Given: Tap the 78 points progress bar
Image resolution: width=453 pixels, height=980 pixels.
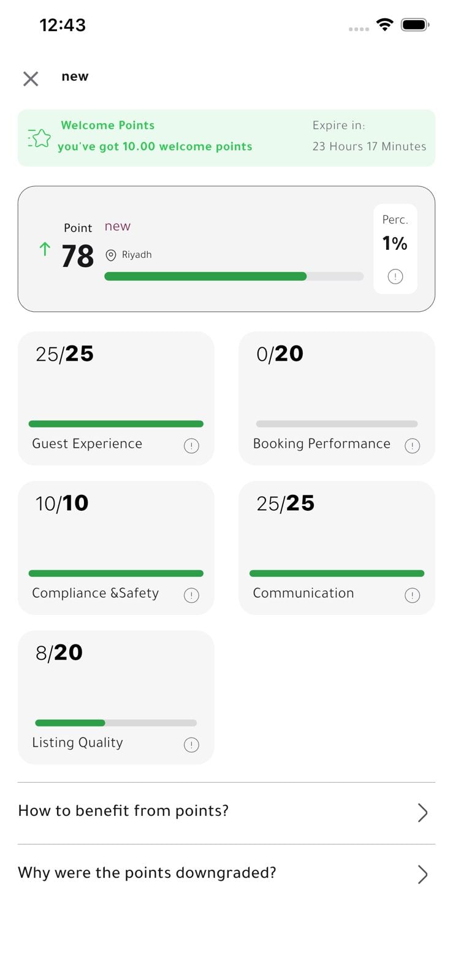Looking at the screenshot, I should pyautogui.click(x=234, y=276).
